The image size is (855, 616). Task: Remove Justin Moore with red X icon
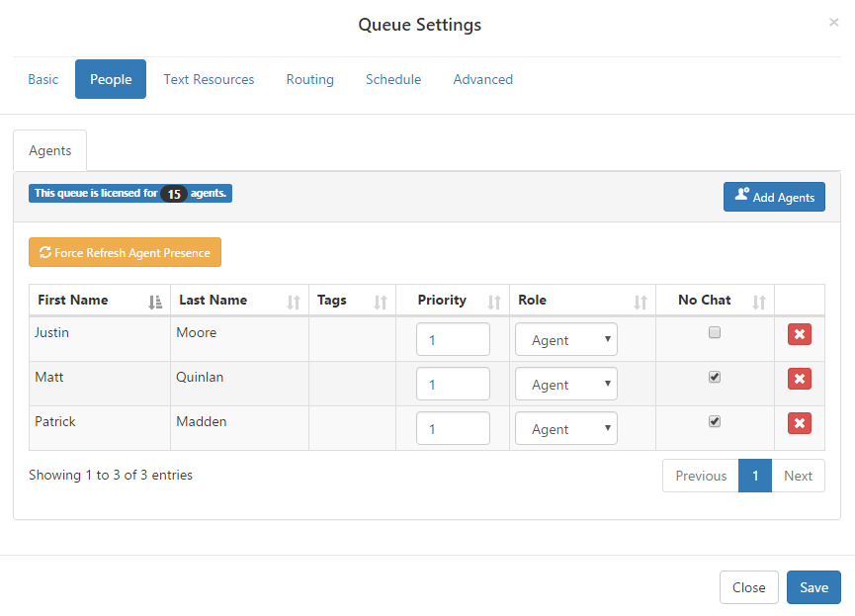(800, 334)
